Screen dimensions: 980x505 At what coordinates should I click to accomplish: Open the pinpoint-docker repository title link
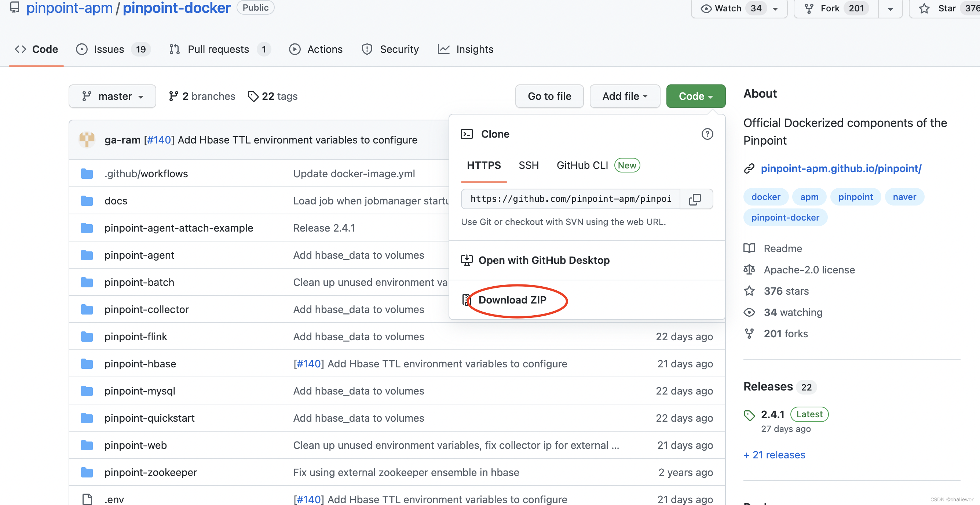click(176, 8)
